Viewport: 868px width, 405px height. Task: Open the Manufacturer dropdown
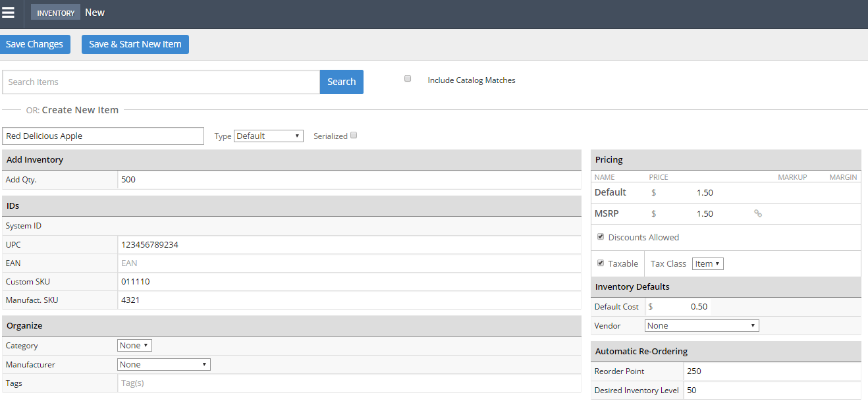click(164, 364)
